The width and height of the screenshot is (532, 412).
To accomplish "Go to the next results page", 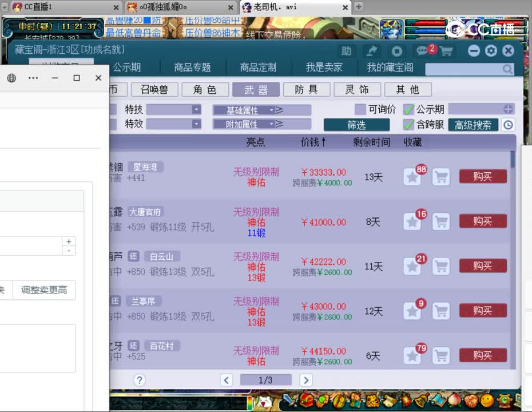I will (305, 380).
